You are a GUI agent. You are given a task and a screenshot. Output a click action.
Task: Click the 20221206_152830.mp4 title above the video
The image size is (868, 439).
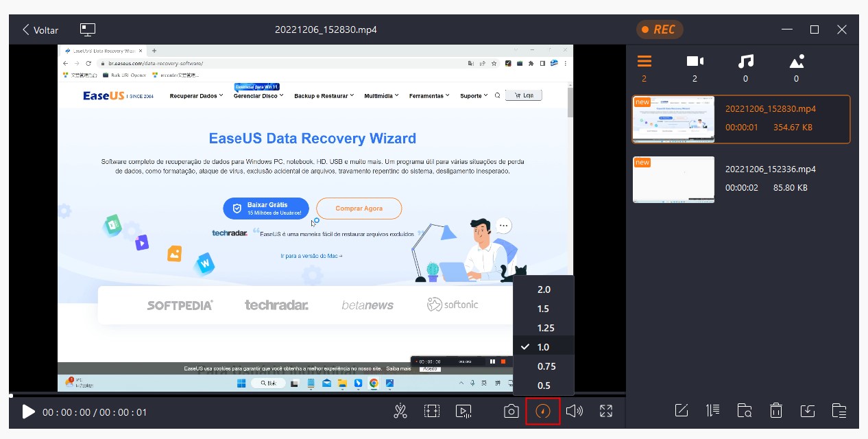(x=326, y=29)
